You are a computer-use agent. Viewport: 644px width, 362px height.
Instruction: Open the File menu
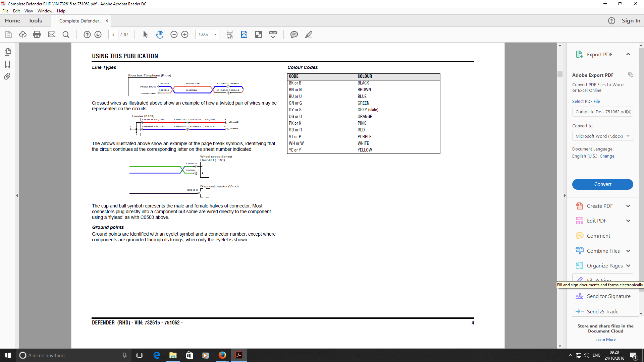(x=5, y=11)
